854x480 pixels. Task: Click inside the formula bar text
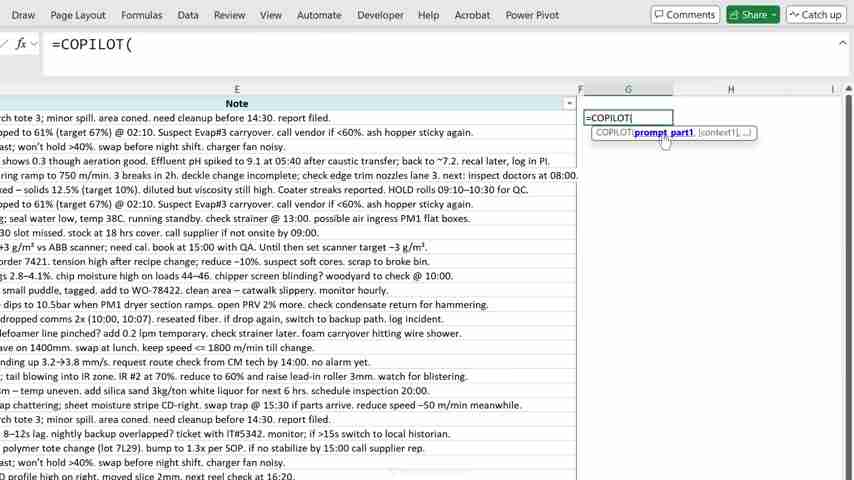tap(92, 45)
